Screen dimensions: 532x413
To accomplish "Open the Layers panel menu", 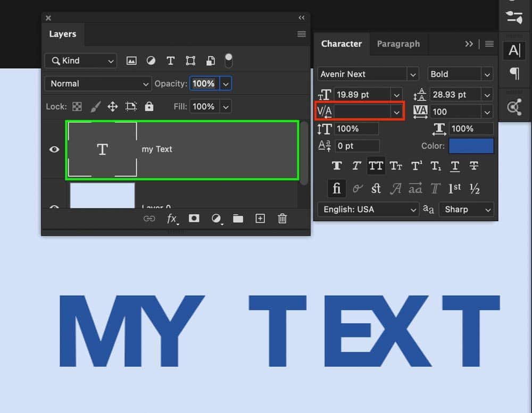I will tap(301, 34).
